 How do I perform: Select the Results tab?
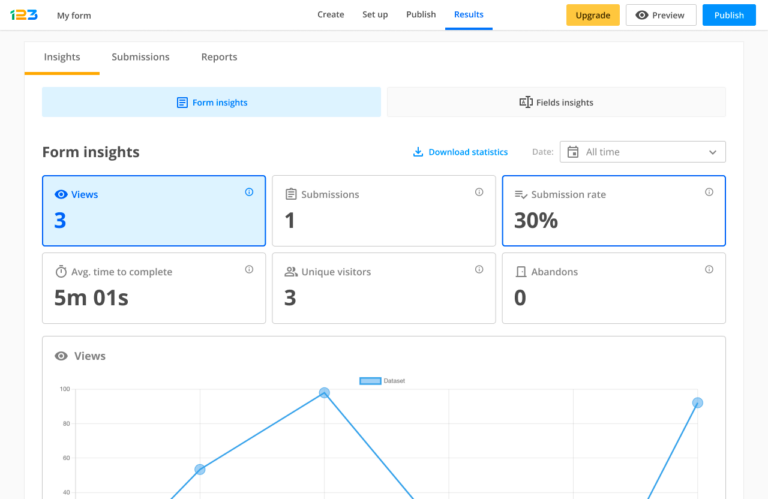[x=469, y=15]
